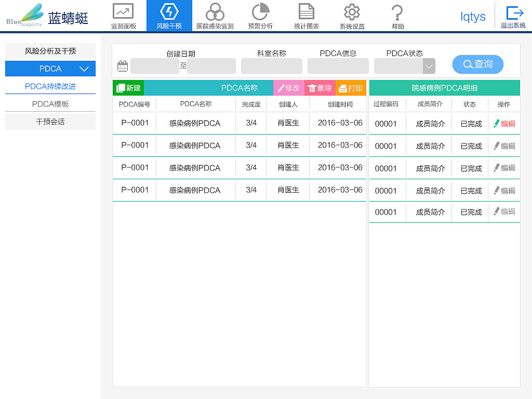Open 风险分析及干预 sidebar section
The width and height of the screenshot is (532, 399).
point(50,51)
